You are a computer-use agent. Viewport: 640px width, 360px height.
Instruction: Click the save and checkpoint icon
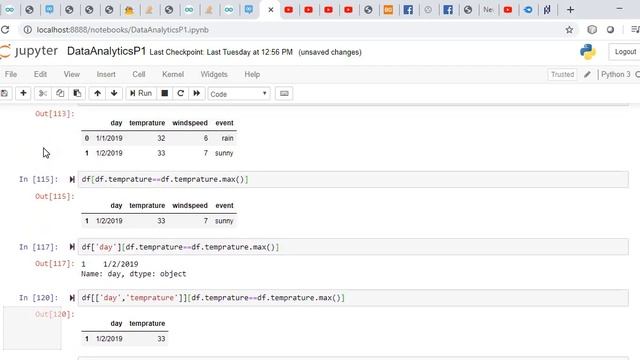click(x=4, y=93)
